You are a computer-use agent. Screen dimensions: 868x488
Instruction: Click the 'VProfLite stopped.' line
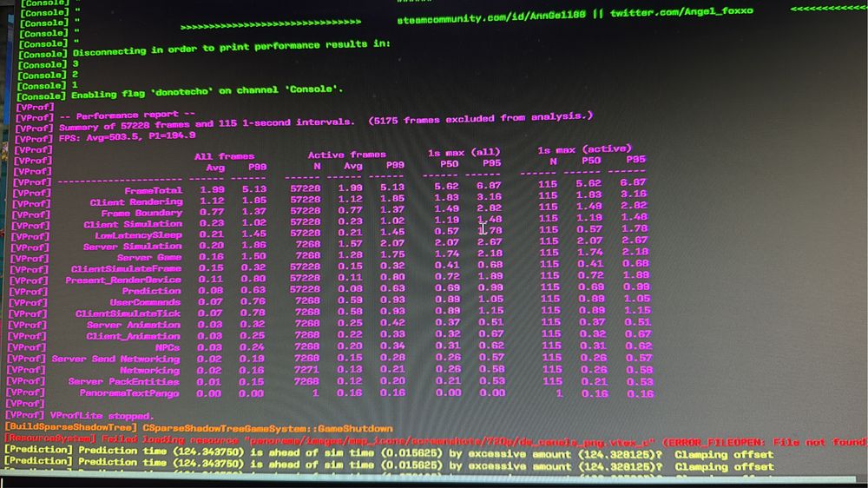point(102,416)
